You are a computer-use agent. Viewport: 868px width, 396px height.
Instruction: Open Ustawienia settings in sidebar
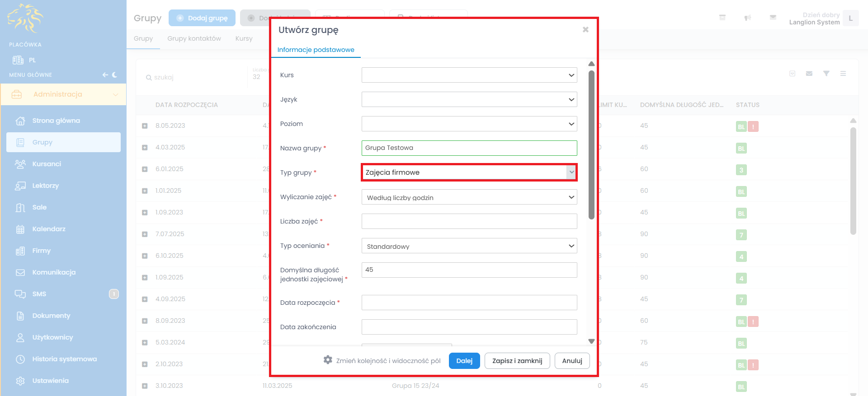50,381
